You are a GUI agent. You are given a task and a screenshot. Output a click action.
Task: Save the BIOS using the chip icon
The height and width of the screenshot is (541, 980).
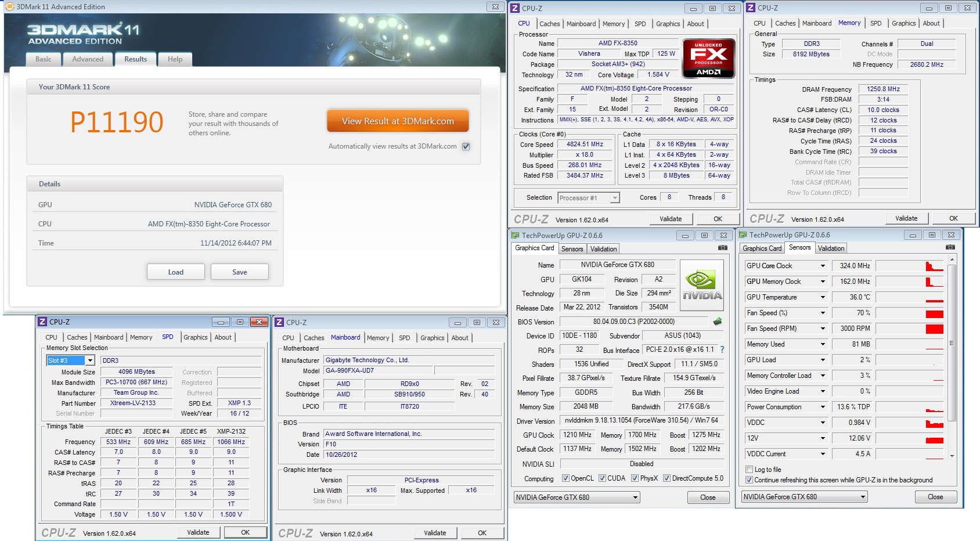(x=718, y=321)
